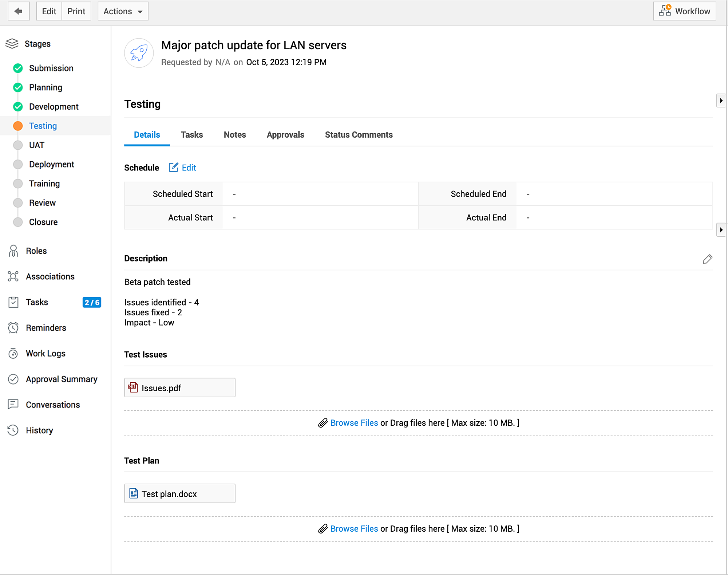The image size is (728, 575).
Task: Switch to the Approvals tab
Action: click(285, 135)
